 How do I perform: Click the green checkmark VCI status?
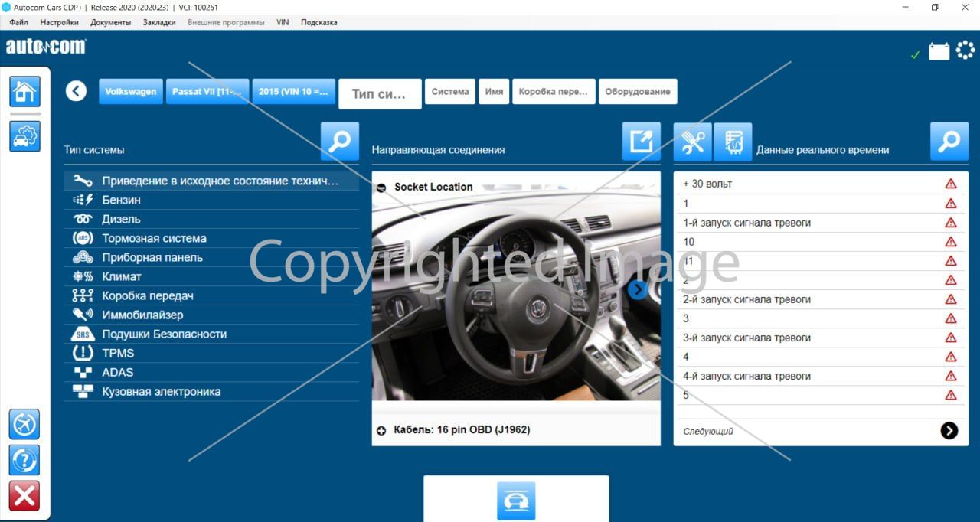click(x=915, y=55)
